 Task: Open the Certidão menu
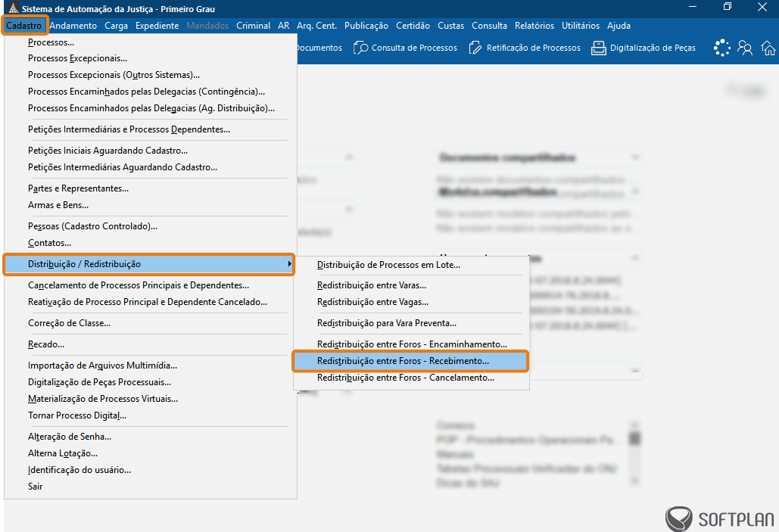tap(413, 25)
